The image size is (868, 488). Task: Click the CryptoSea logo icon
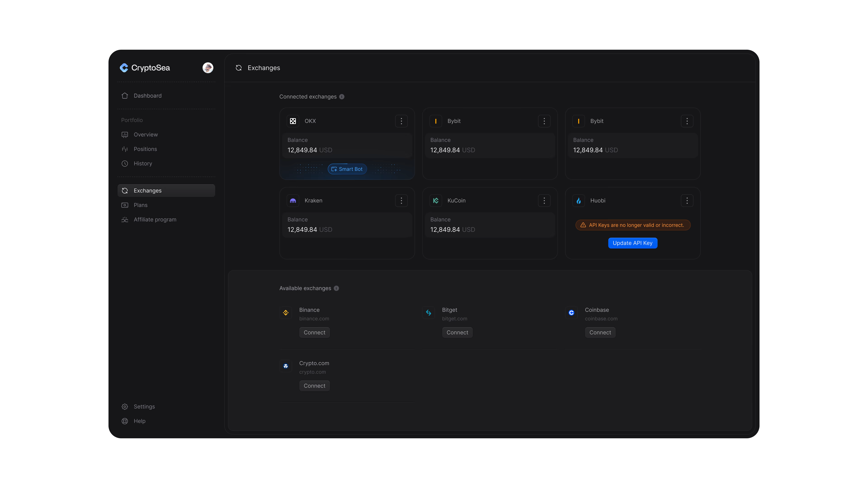(124, 68)
